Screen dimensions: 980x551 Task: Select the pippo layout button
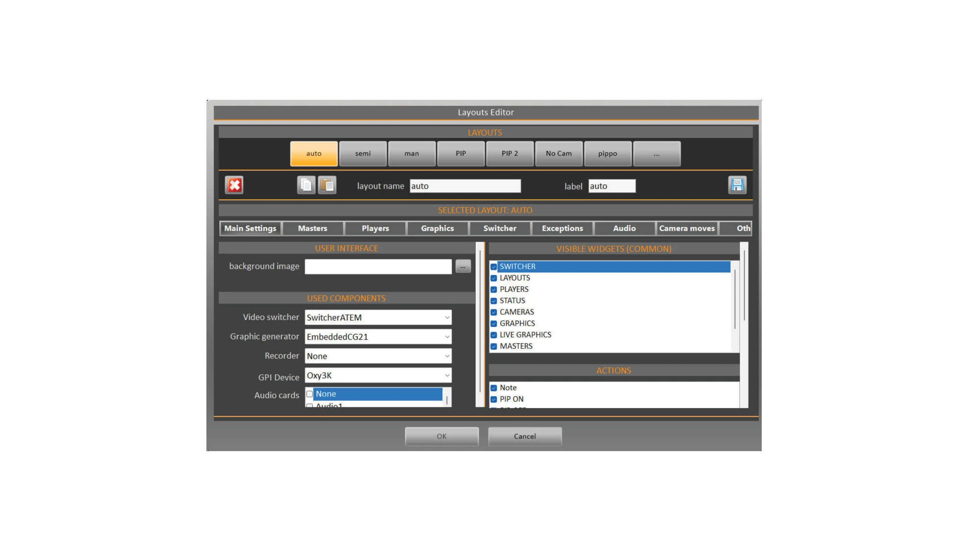607,154
